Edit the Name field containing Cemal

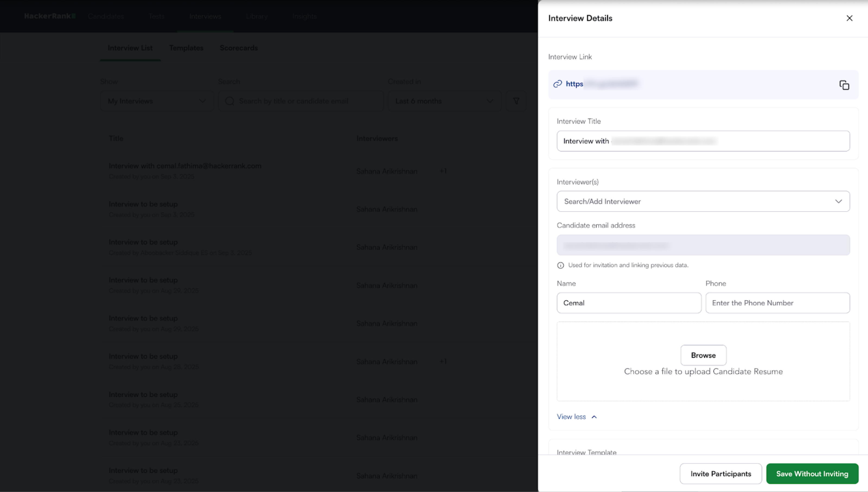pyautogui.click(x=629, y=303)
